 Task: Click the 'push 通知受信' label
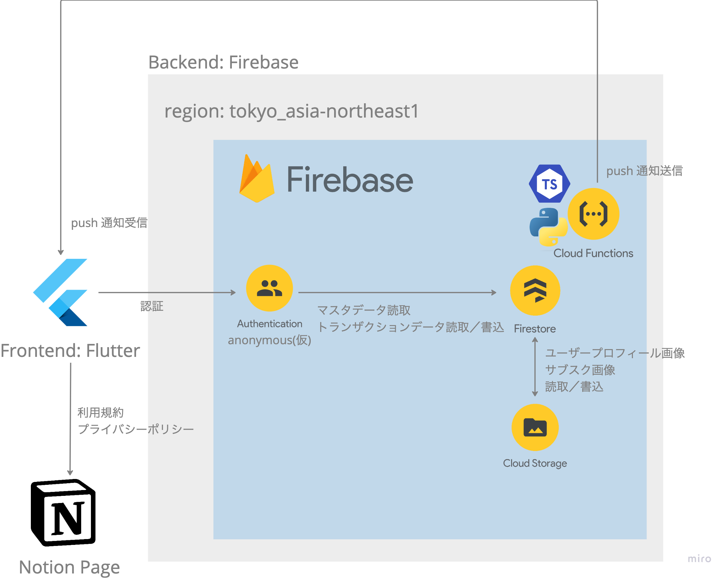[109, 223]
